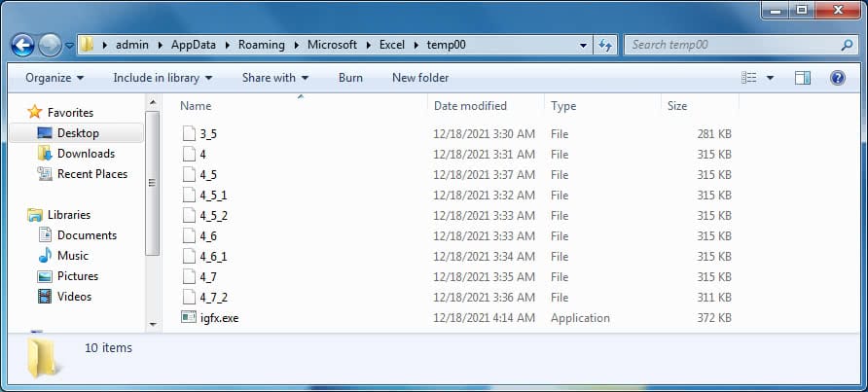Select Desktop in the navigation pane
This screenshot has width=868, height=392.
[x=77, y=133]
